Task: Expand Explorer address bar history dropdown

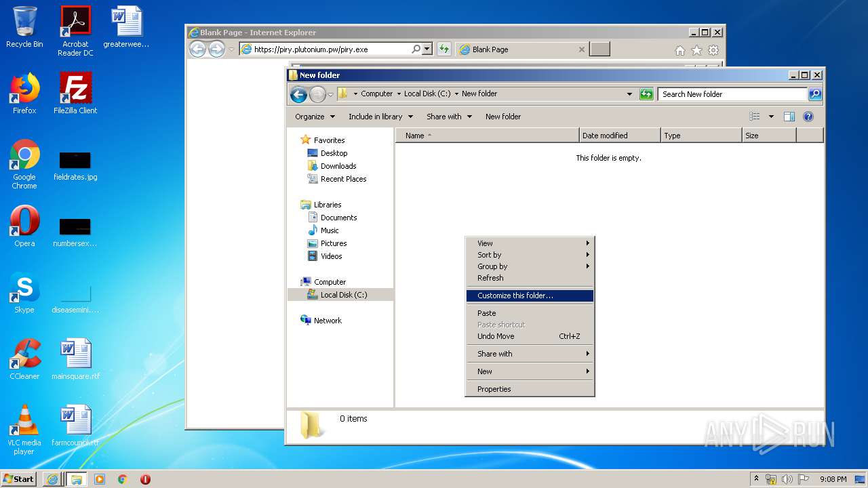Action: coord(629,94)
